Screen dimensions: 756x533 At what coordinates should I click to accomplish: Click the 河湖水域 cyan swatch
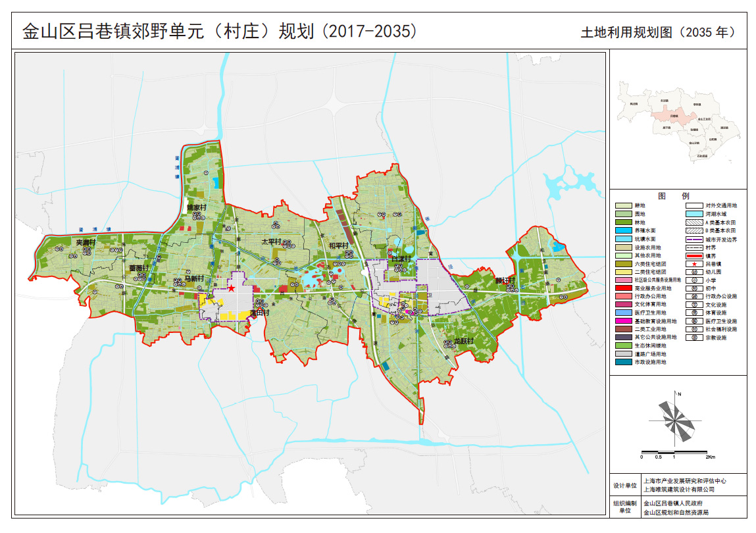tap(694, 214)
